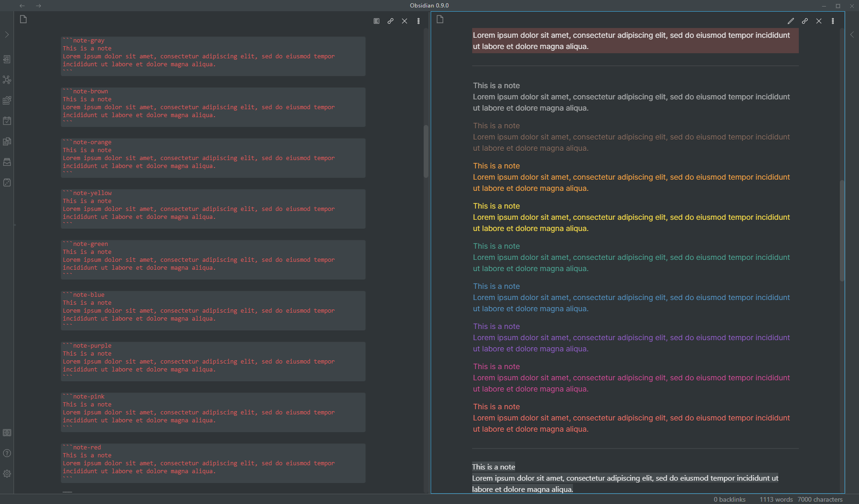This screenshot has width=859, height=504.
Task: Click 0 backlinks in status bar
Action: coord(730,499)
